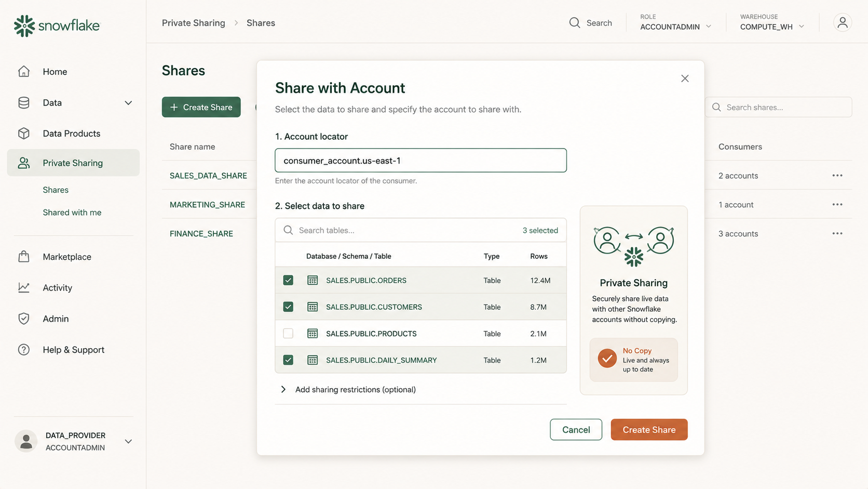
Task: Uncheck the SALES.PUBLIC.ORDERS checkbox
Action: [x=288, y=280]
